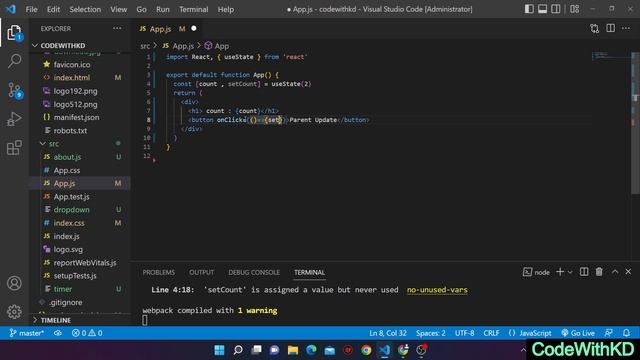Open the Source Control view
The height and width of the screenshot is (360, 640).
[x=15, y=90]
